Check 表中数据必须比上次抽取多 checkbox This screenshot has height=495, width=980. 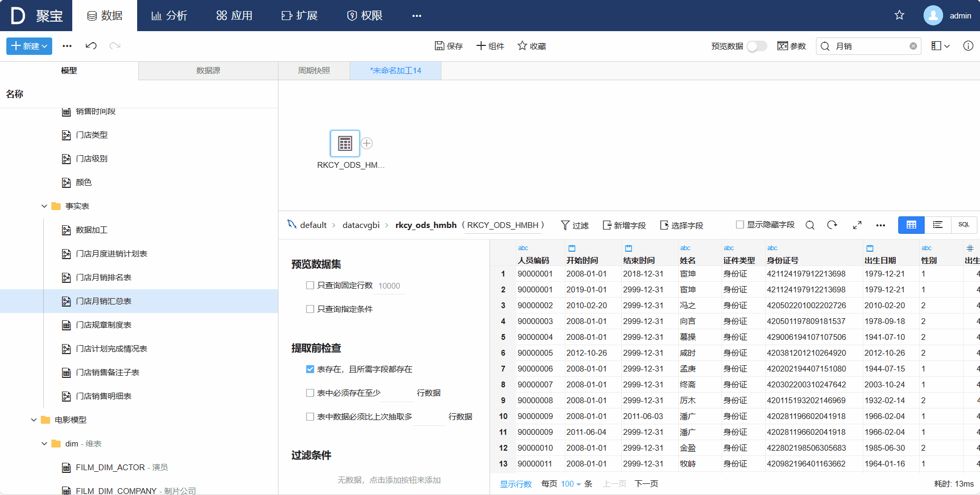click(310, 416)
